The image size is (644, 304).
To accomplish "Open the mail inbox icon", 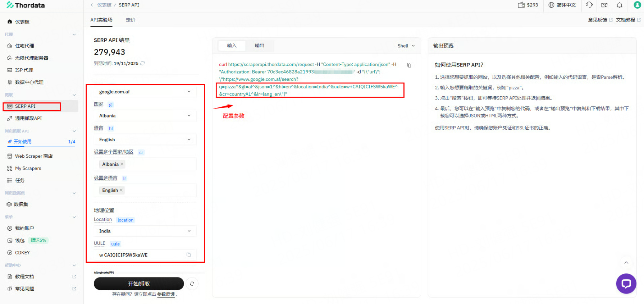I will (604, 5).
